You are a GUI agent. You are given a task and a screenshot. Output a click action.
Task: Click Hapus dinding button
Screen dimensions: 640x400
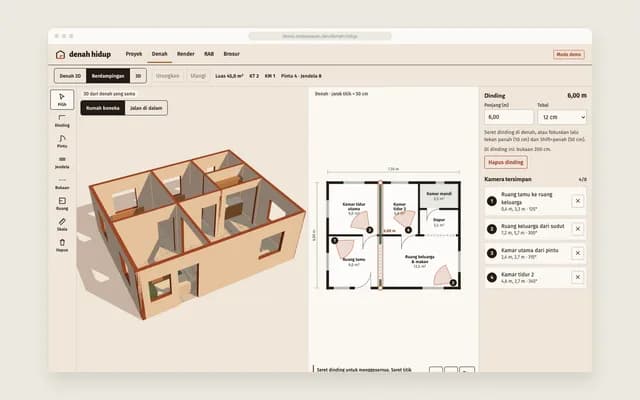point(506,162)
